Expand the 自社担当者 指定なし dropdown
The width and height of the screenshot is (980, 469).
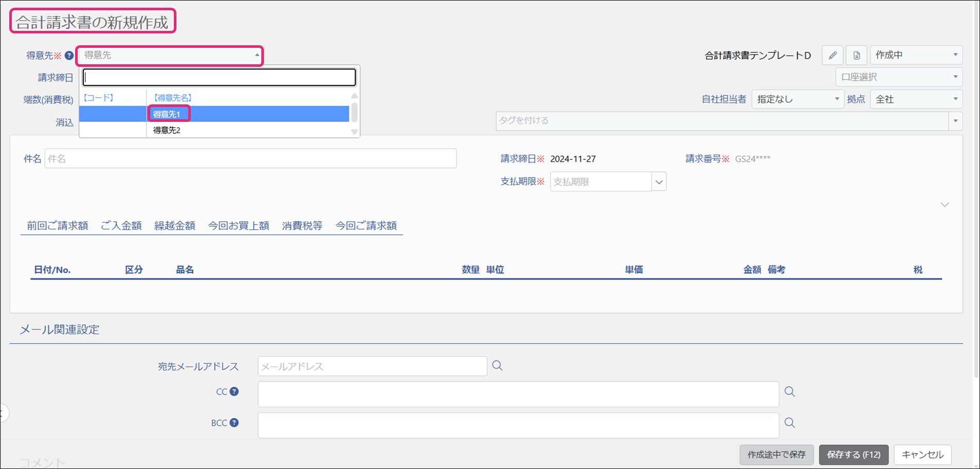tap(797, 99)
